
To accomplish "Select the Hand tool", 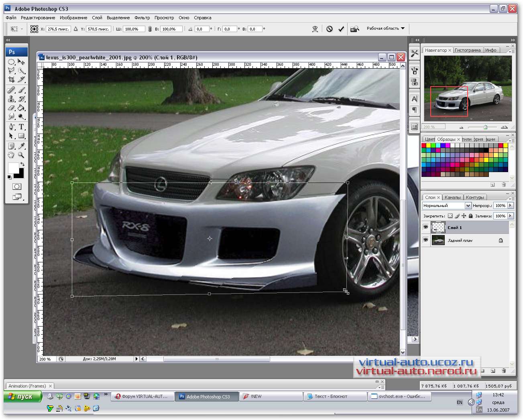I will click(x=11, y=155).
